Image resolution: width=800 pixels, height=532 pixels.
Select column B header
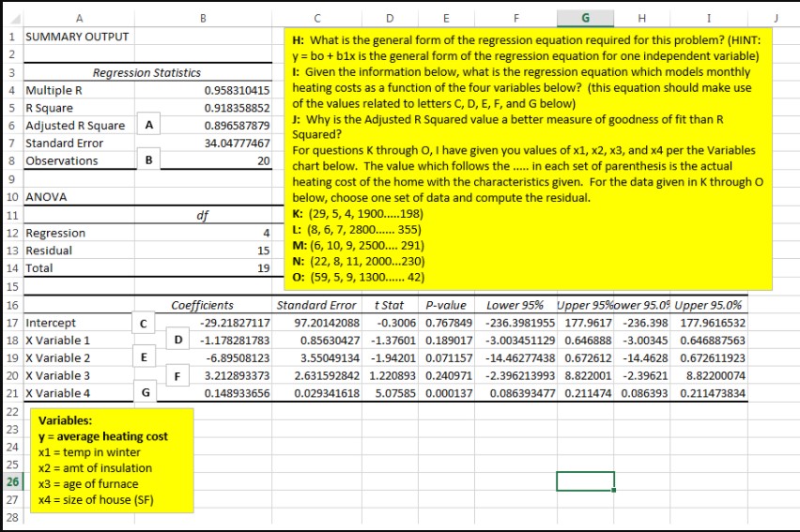(203, 19)
